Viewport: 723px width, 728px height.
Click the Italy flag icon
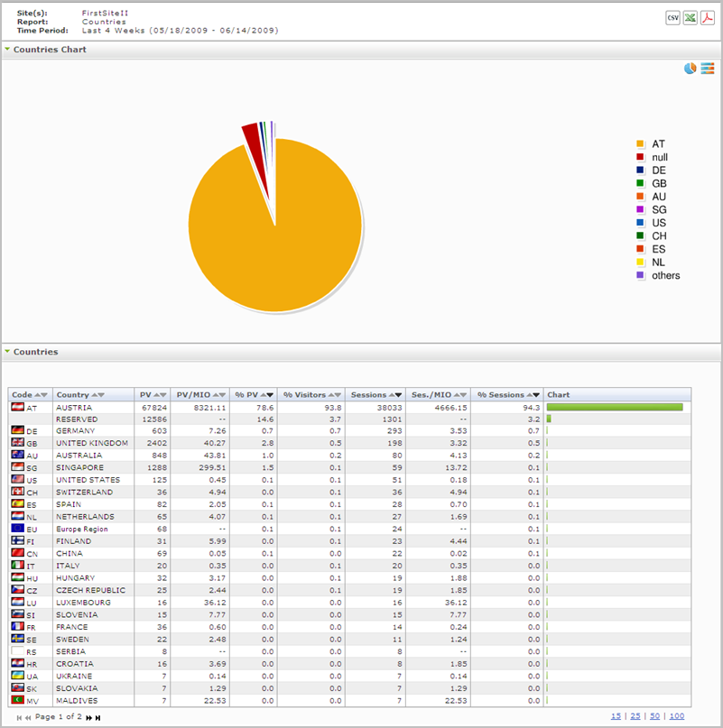[18, 565]
